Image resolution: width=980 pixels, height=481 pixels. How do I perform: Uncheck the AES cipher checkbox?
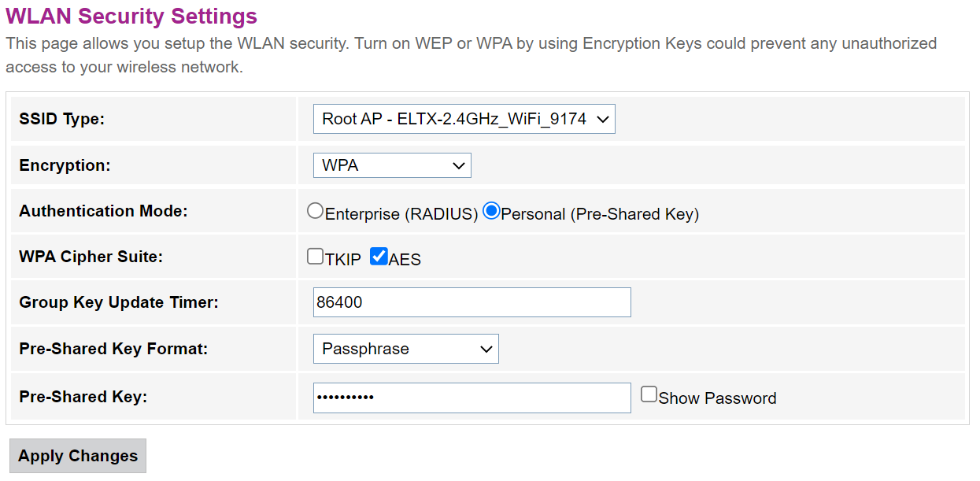[379, 257]
